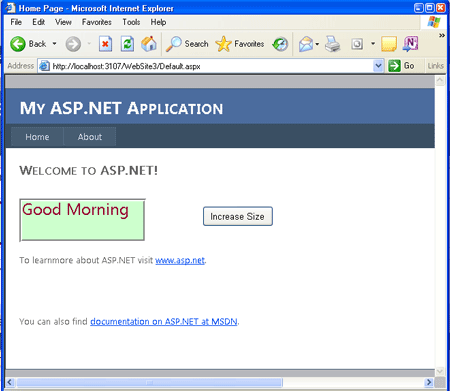
Task: Click the green Go button
Action: pyautogui.click(x=401, y=66)
